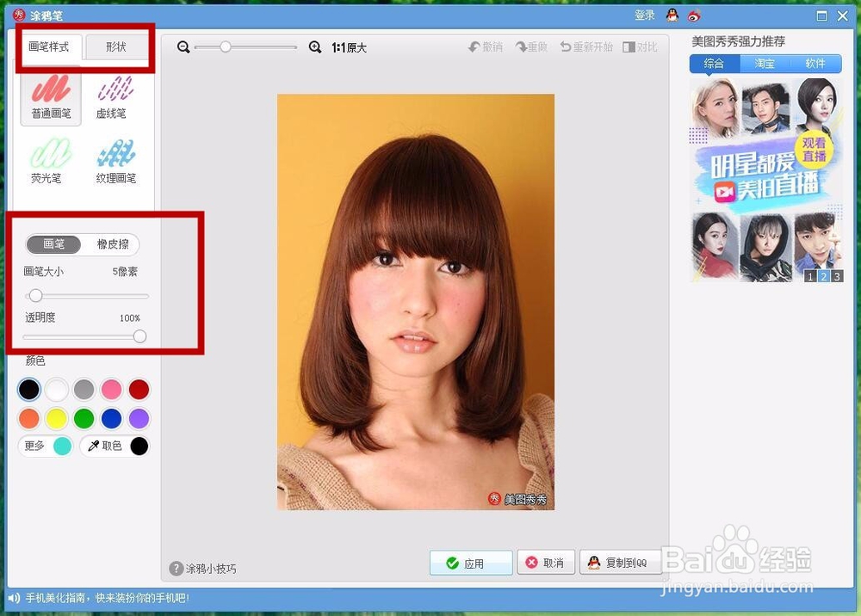
Task: Click the 对比 compare button
Action: (641, 47)
